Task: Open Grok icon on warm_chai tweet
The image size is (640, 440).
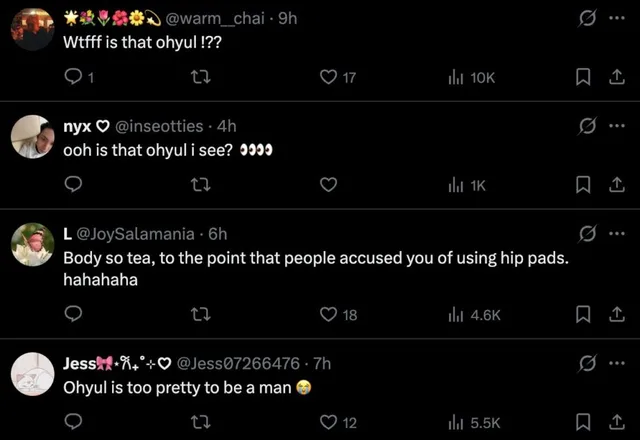Action: [x=587, y=18]
